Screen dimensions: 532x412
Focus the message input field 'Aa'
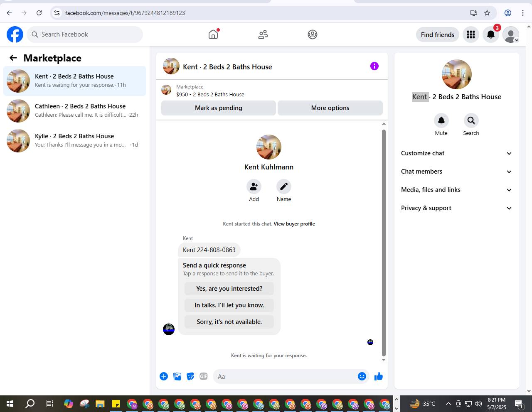[x=284, y=376]
